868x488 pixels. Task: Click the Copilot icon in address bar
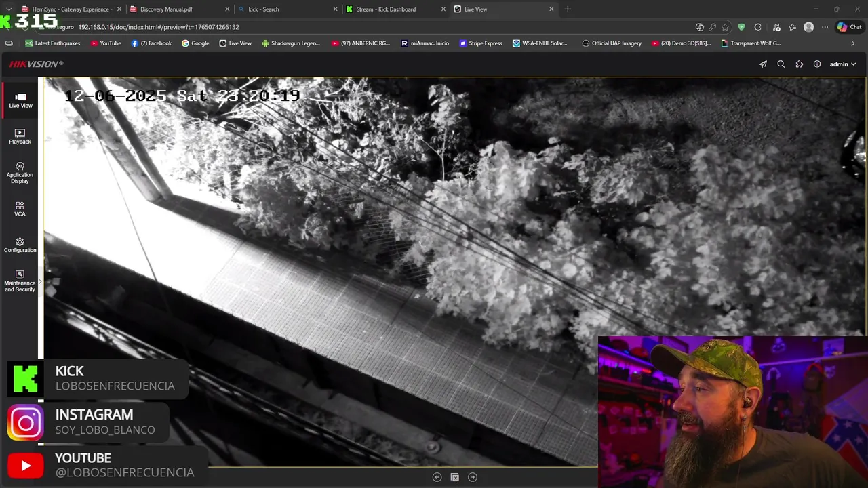pos(699,27)
